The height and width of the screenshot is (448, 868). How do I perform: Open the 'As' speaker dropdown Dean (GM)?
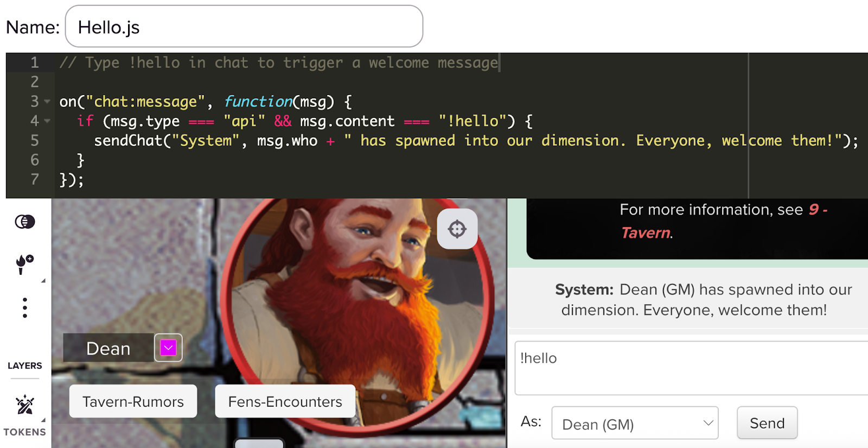(635, 423)
